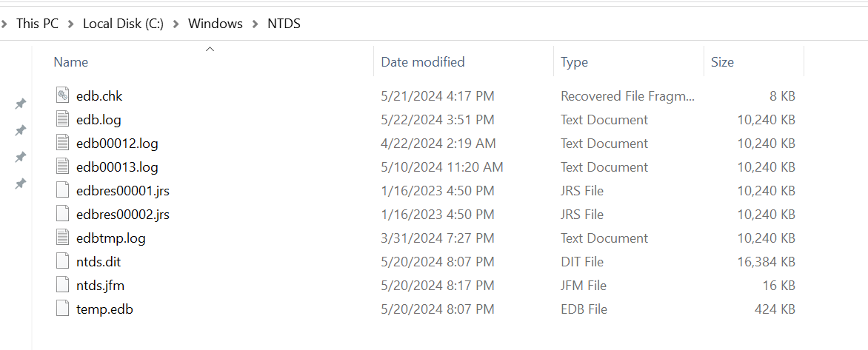
Task: Select the ntds.dit file icon
Action: (x=62, y=261)
